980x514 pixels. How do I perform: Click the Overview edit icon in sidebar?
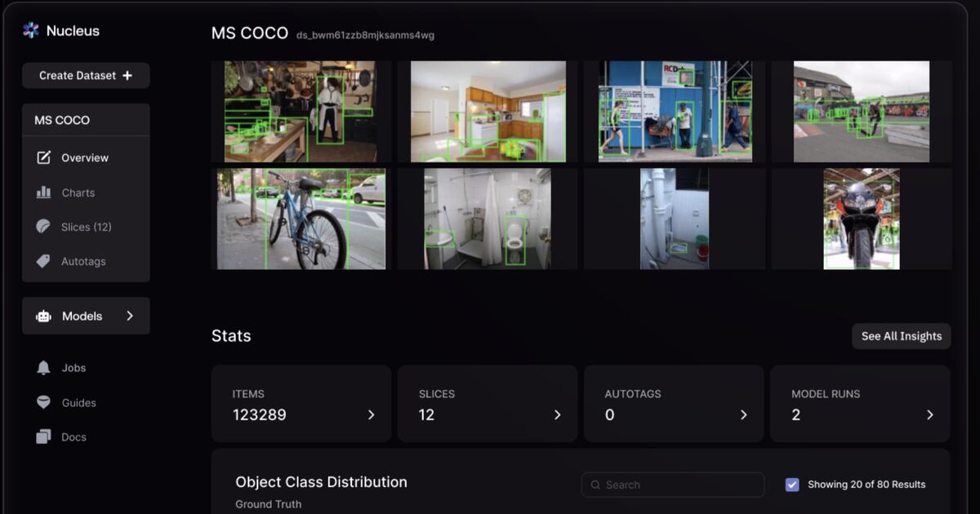coord(44,157)
